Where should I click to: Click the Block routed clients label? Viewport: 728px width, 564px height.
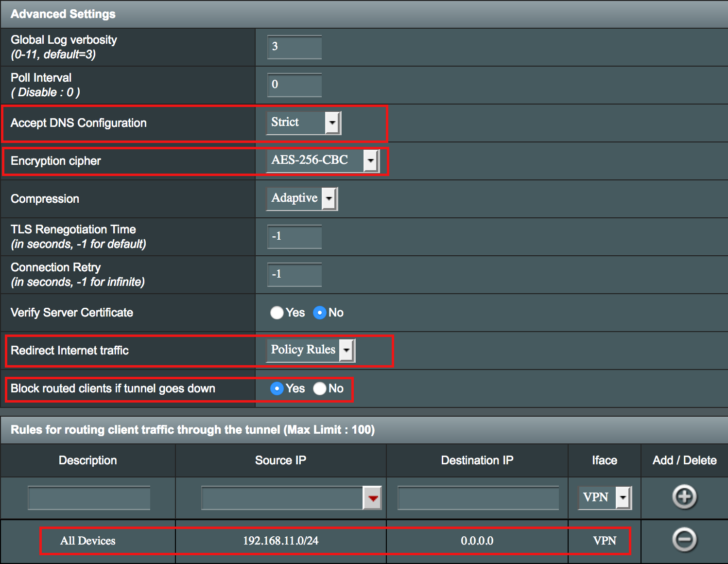point(113,388)
